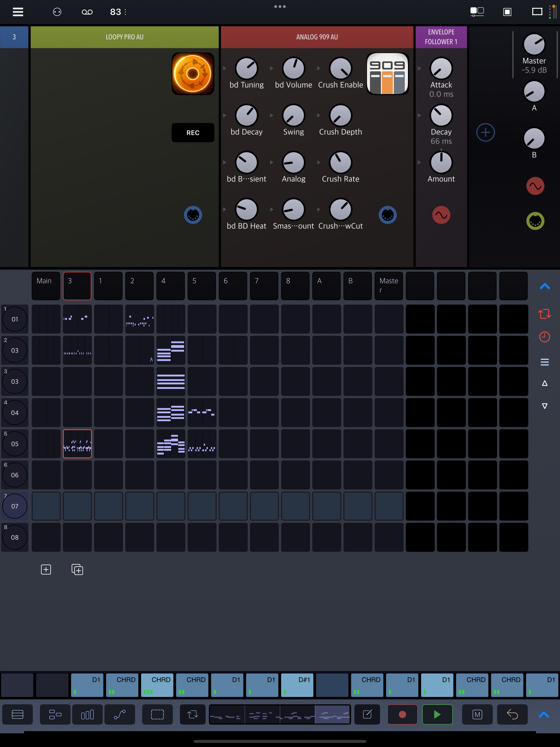Tap the tempo value 83
This screenshot has width=560, height=747.
click(115, 12)
